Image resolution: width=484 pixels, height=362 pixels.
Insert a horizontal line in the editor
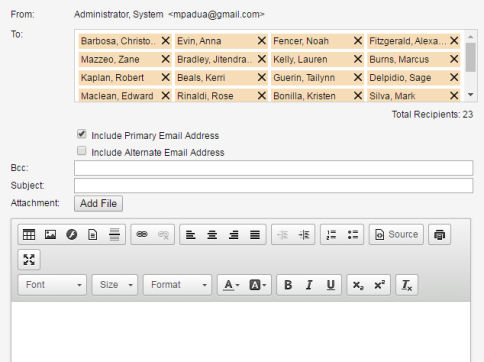tap(114, 235)
